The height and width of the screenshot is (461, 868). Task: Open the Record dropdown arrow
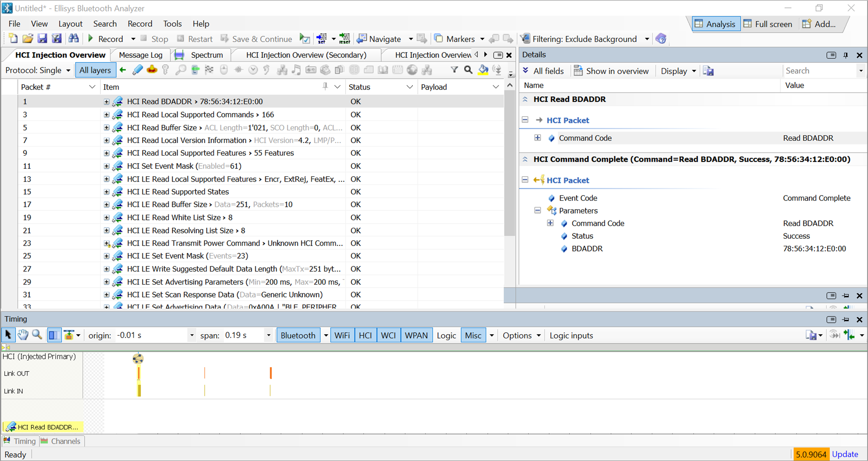pos(133,39)
